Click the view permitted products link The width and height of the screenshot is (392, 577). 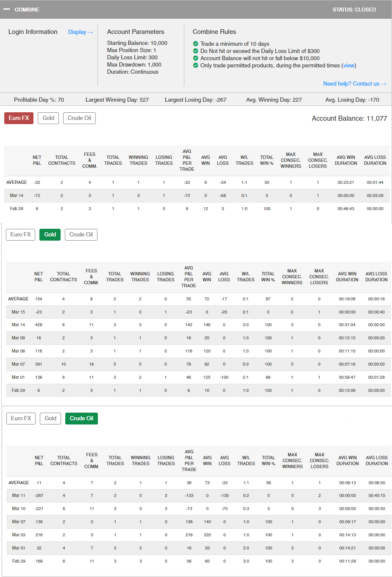(x=349, y=66)
